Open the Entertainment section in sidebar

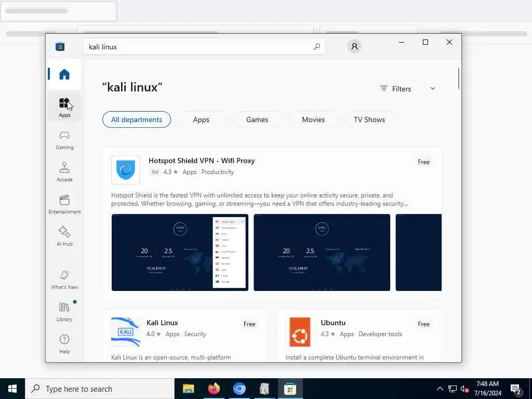[x=64, y=204]
